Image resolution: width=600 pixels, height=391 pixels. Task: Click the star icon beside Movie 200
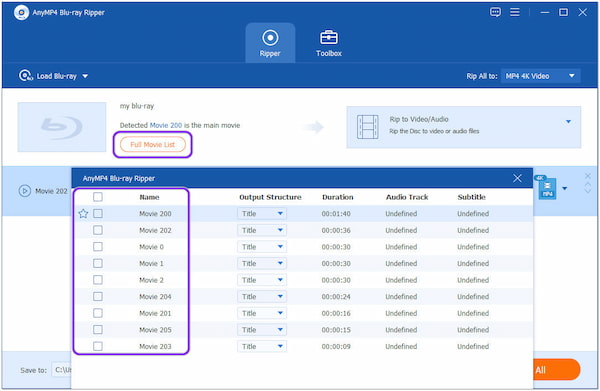pos(83,213)
